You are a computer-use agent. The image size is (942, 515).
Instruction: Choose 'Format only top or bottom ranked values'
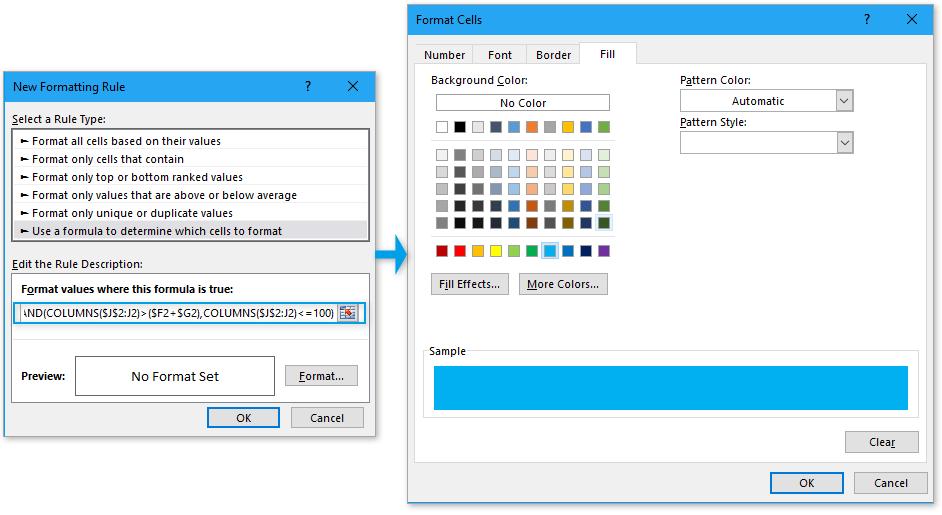(x=190, y=177)
